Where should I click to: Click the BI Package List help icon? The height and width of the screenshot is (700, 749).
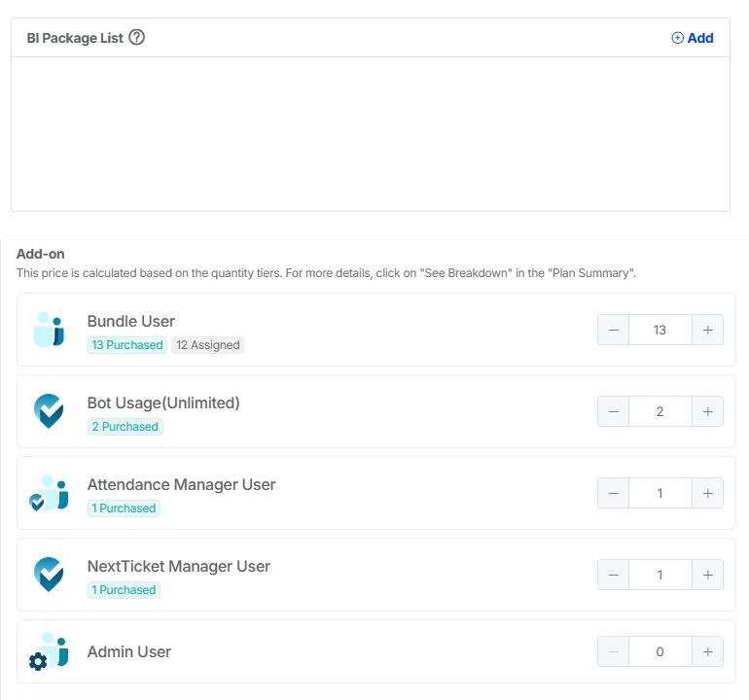[137, 38]
